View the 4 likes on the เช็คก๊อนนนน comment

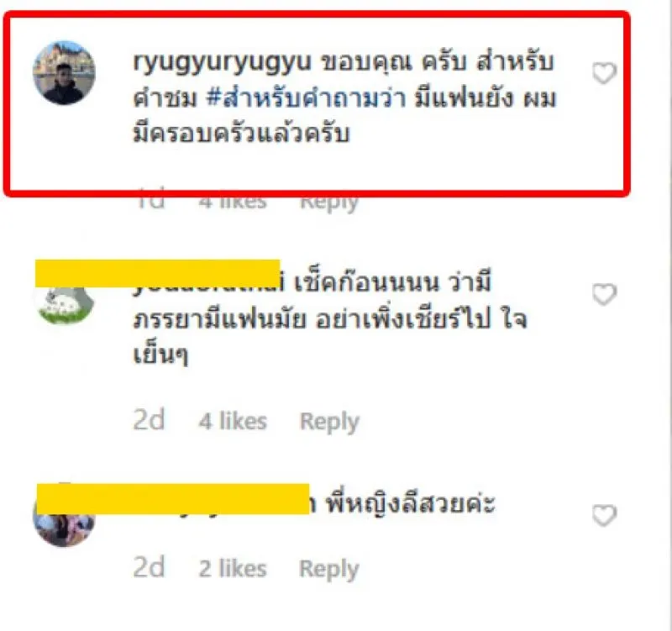coord(233,420)
